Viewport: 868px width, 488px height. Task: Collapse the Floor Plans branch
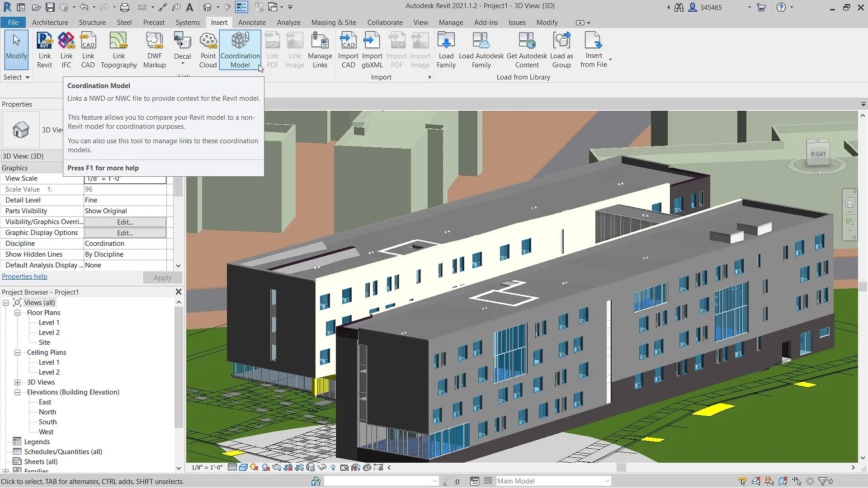[17, 312]
